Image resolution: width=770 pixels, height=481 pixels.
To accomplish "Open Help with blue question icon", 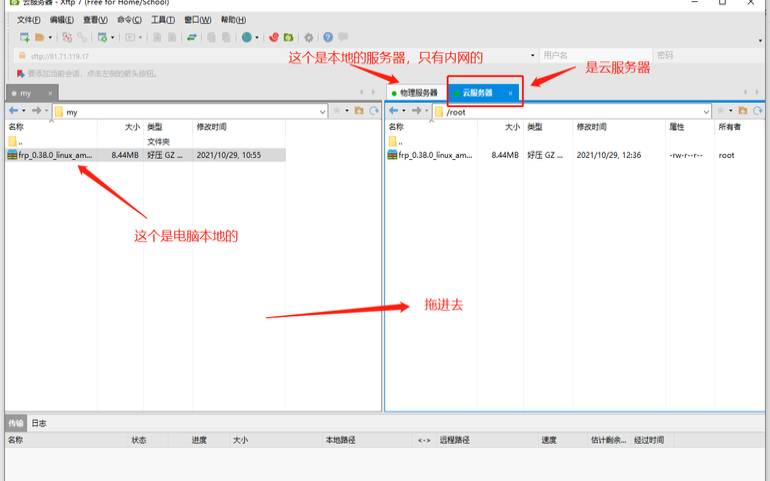I will point(328,37).
